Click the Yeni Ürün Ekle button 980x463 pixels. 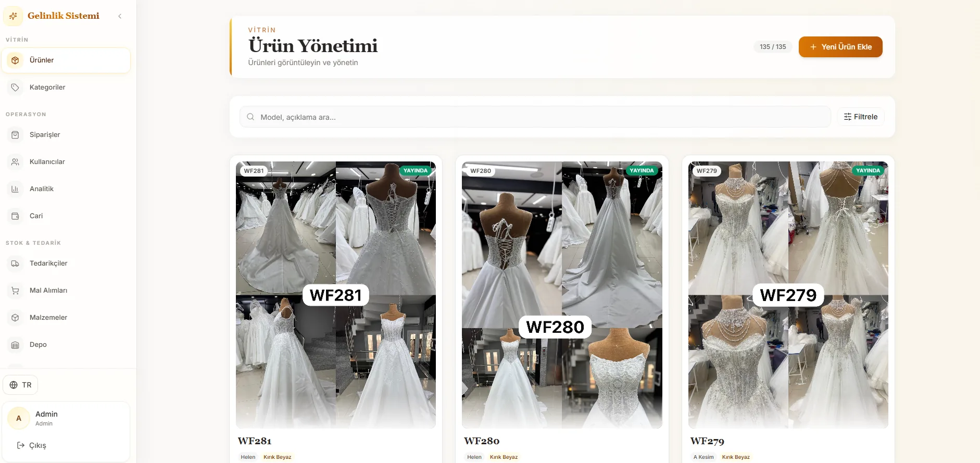click(x=840, y=47)
